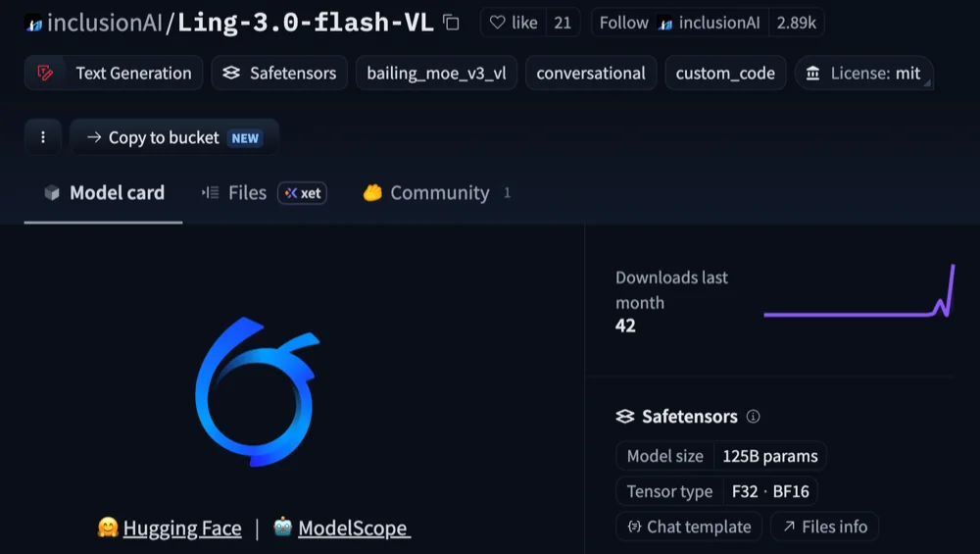Click the Text Generation tag icon
Image resolution: width=980 pixels, height=554 pixels.
[x=45, y=74]
